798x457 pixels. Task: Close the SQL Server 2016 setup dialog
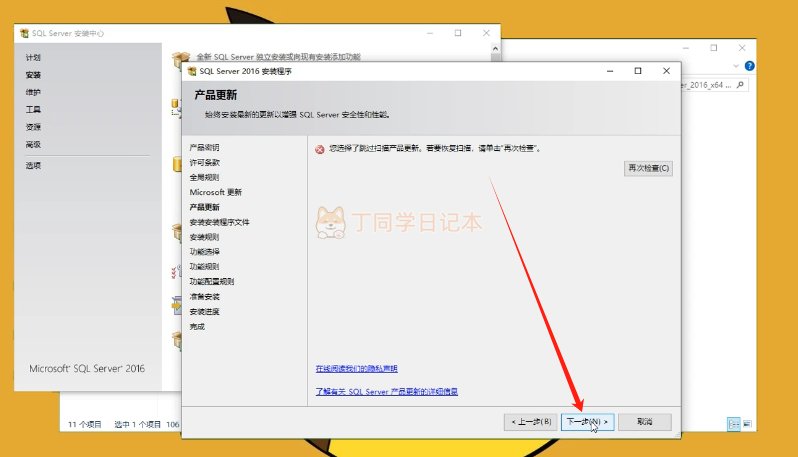(x=666, y=71)
